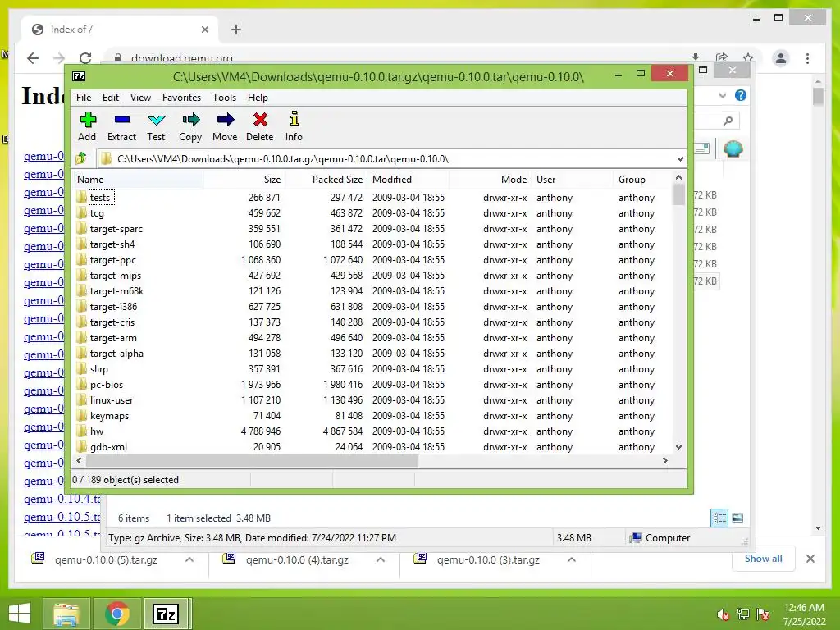The width and height of the screenshot is (840, 630).
Task: Close the Chrome downloads bar
Action: coord(810,559)
